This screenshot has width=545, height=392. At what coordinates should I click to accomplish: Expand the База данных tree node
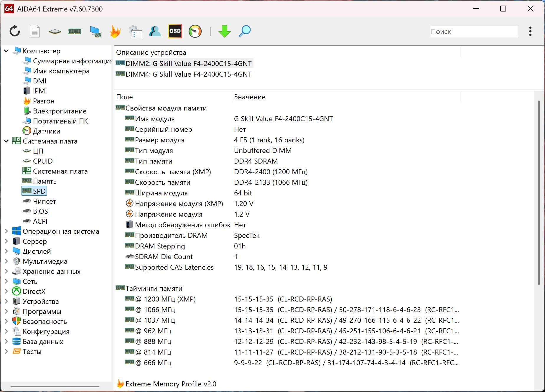click(x=6, y=342)
